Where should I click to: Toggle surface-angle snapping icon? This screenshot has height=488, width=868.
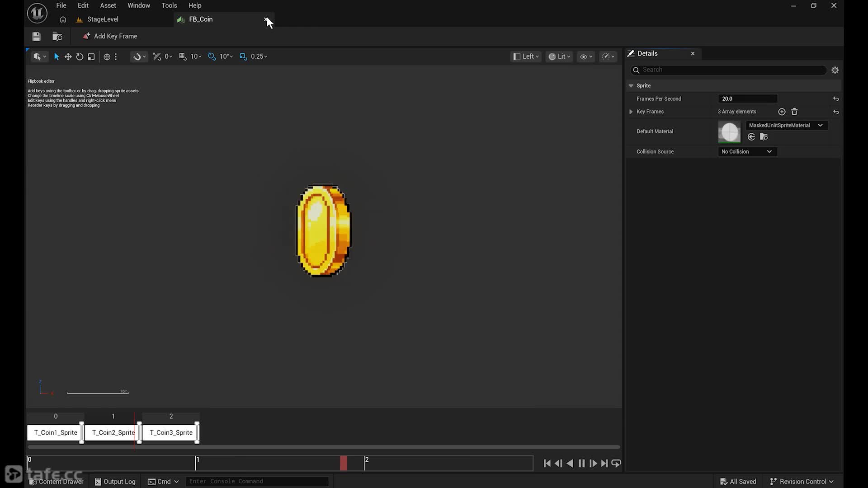[157, 56]
